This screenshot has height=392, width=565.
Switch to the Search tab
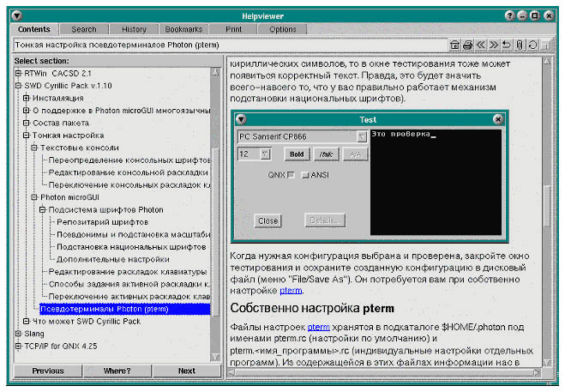click(84, 29)
